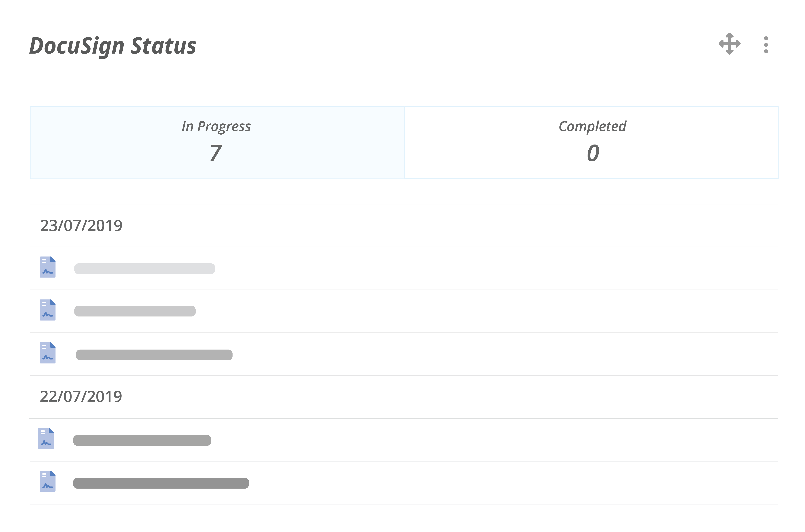805x532 pixels.
Task: Click second document icon under 23/07/2019
Action: [48, 310]
